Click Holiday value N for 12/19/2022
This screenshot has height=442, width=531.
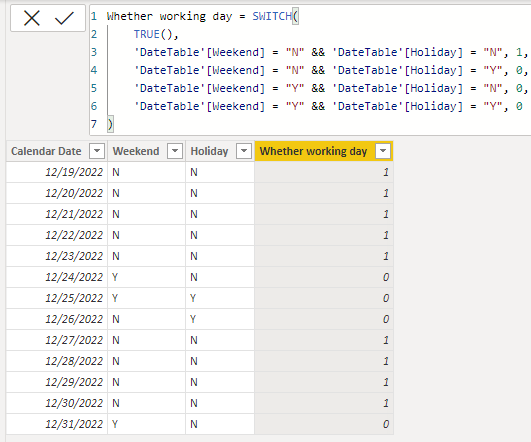click(220, 172)
